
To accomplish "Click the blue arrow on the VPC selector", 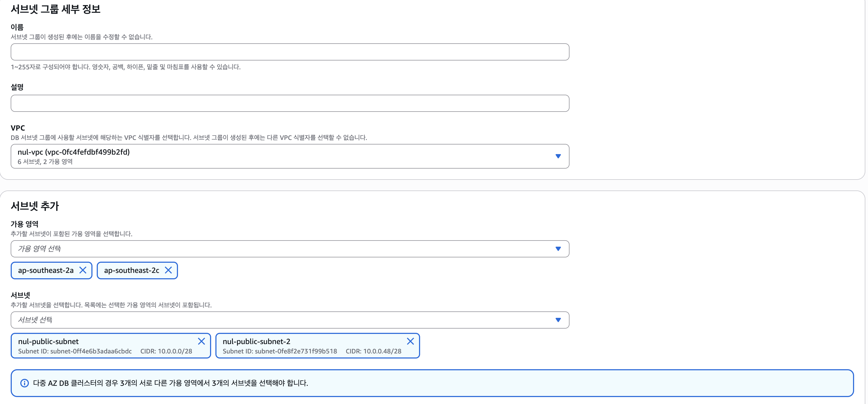I will pyautogui.click(x=558, y=156).
